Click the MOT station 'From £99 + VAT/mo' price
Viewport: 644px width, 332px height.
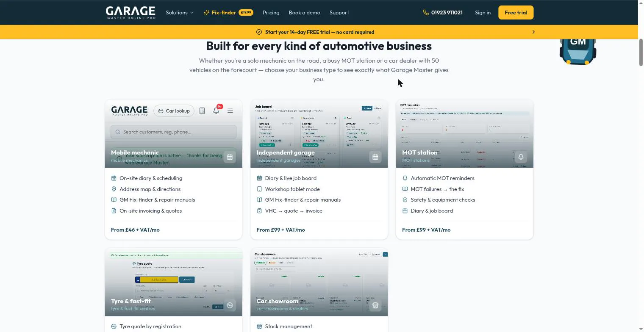[x=426, y=230]
